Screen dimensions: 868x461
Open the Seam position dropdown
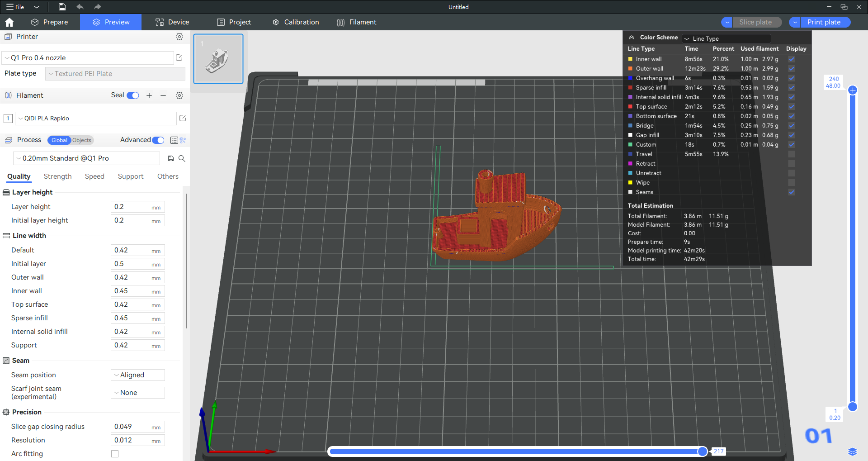pyautogui.click(x=138, y=375)
